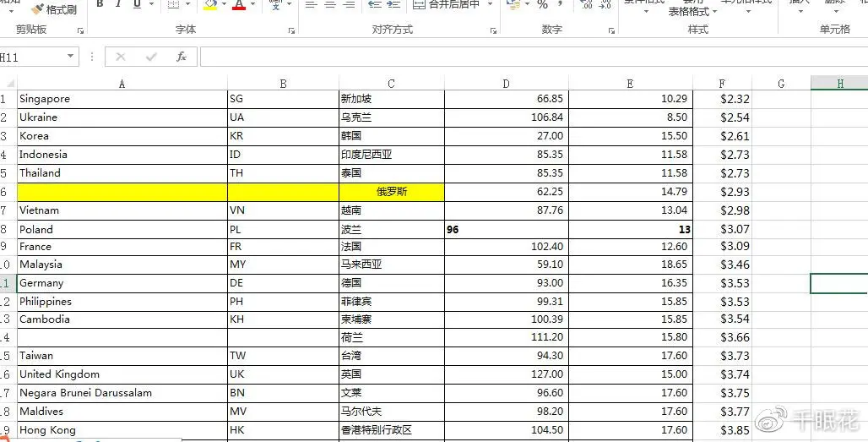Apply the red font color
Image resolution: width=868 pixels, height=442 pixels.
(239, 4)
